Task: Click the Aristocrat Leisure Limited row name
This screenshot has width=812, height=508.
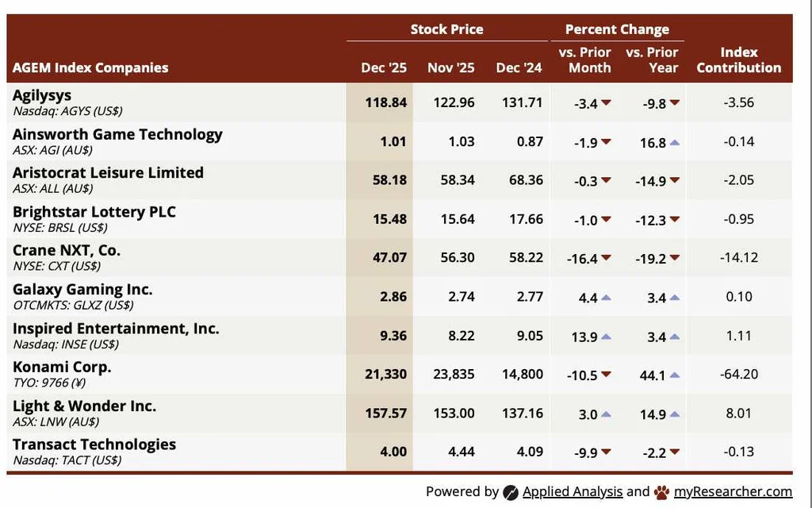Action: (x=108, y=172)
